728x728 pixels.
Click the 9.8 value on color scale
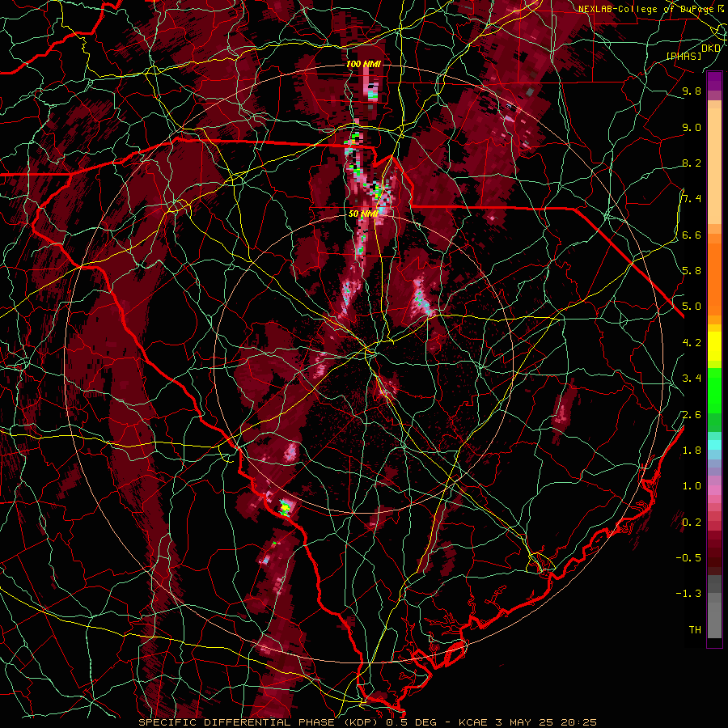(692, 91)
